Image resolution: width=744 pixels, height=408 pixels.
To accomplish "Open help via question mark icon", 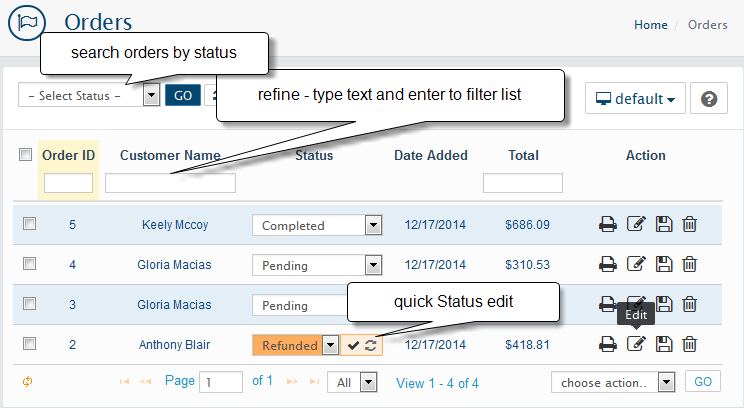I will (709, 99).
